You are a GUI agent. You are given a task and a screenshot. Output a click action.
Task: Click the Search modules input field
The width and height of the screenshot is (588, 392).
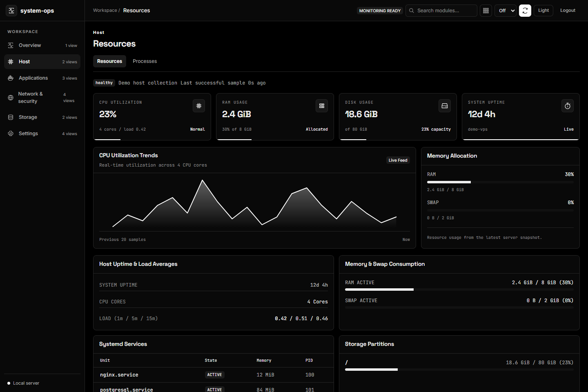441,11
